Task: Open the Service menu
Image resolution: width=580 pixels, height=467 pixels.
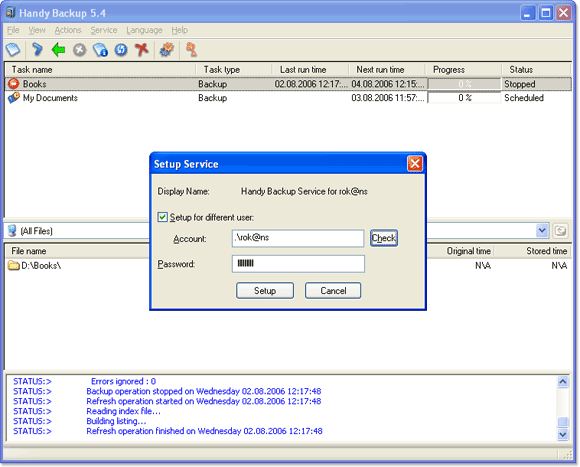Action: 104,30
